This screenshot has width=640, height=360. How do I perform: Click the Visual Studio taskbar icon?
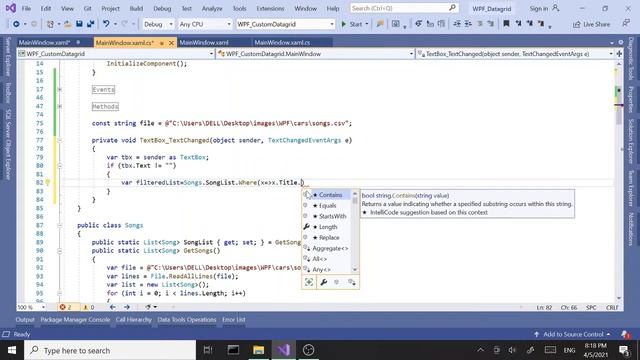pos(284,350)
